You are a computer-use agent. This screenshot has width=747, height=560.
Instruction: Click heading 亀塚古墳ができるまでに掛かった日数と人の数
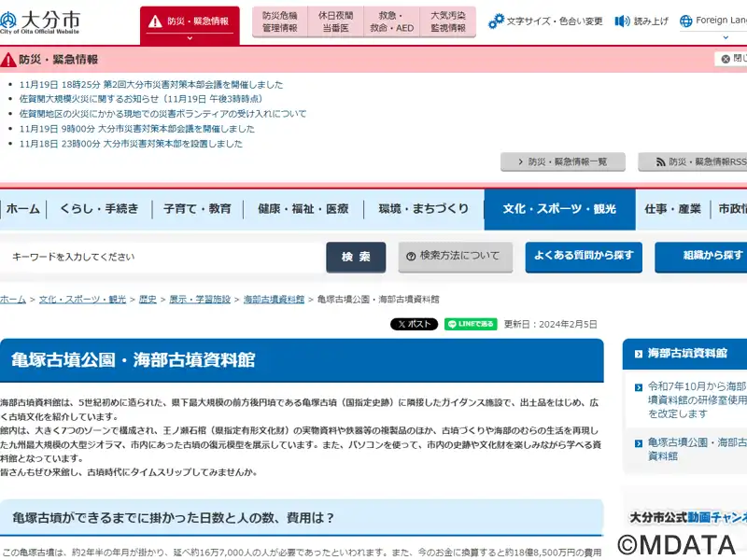173,518
